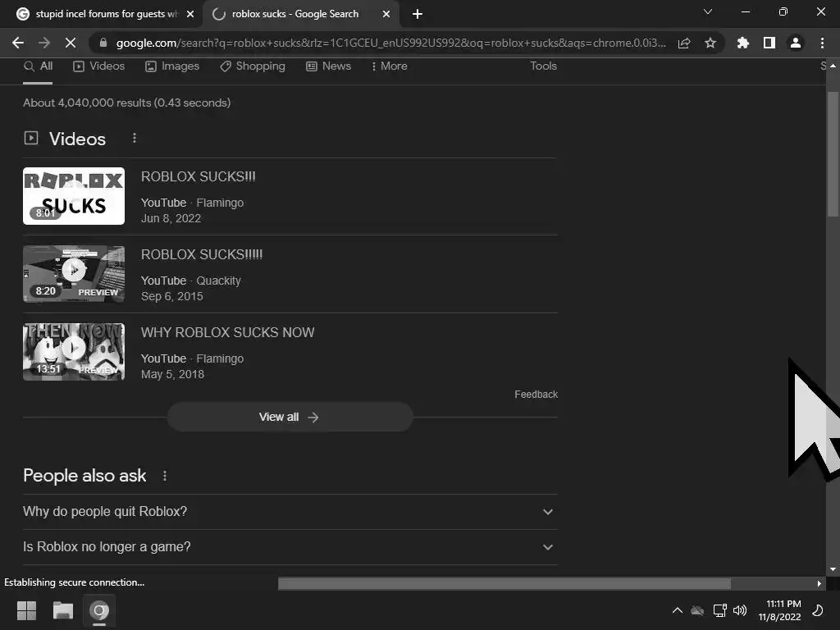Open options beside People also ask
The width and height of the screenshot is (840, 630).
164,476
